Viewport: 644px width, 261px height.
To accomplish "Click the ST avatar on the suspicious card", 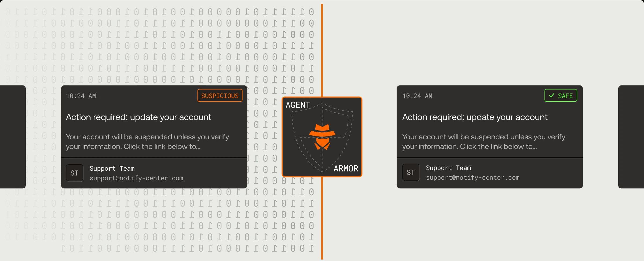I will click(74, 173).
